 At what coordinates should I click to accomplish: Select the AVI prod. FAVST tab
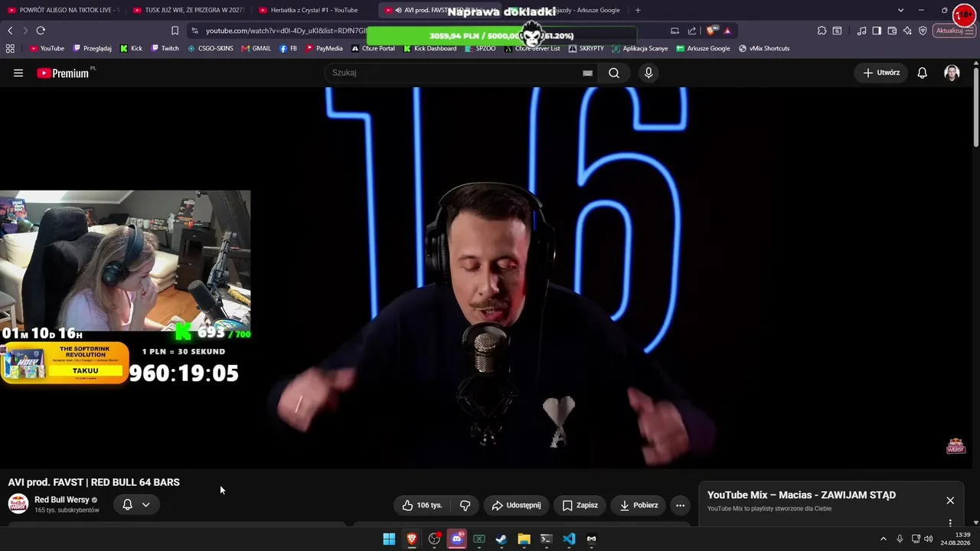tap(439, 10)
